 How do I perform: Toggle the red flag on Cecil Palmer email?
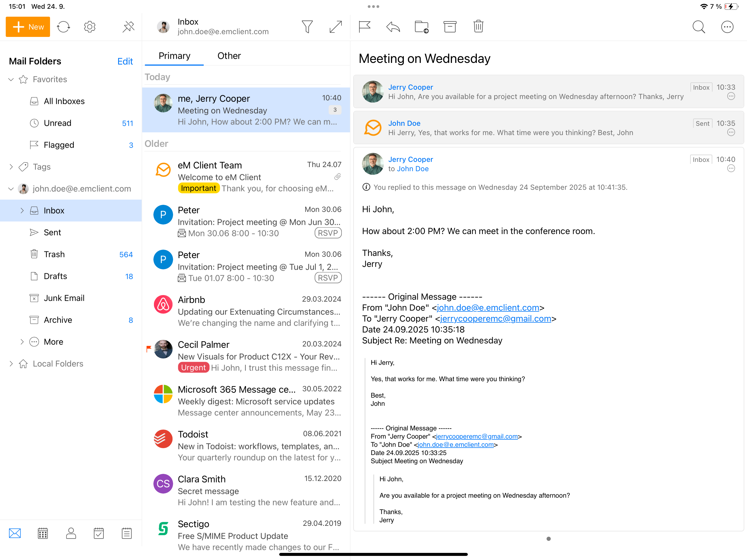click(x=148, y=348)
